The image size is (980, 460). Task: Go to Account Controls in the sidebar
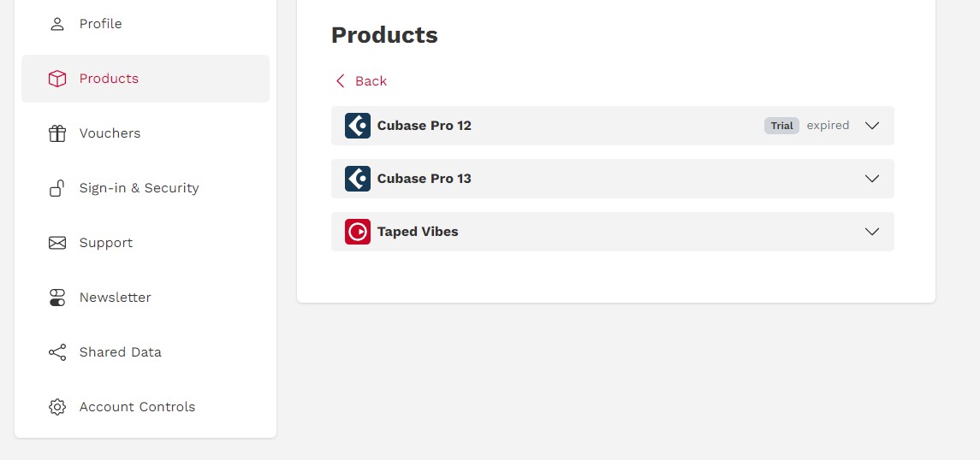pos(137,407)
